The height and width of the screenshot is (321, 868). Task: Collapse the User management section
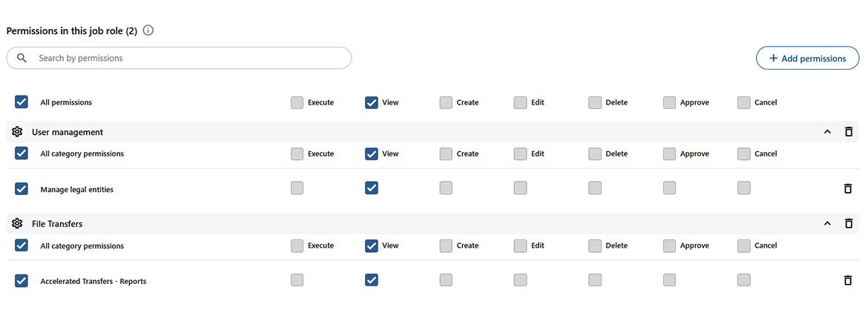pos(827,132)
